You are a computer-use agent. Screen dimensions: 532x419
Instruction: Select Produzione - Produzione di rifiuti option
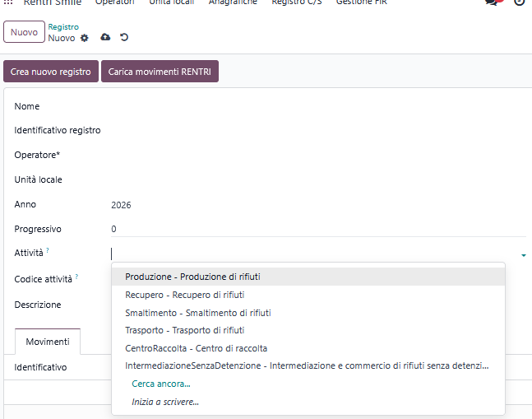(x=308, y=277)
